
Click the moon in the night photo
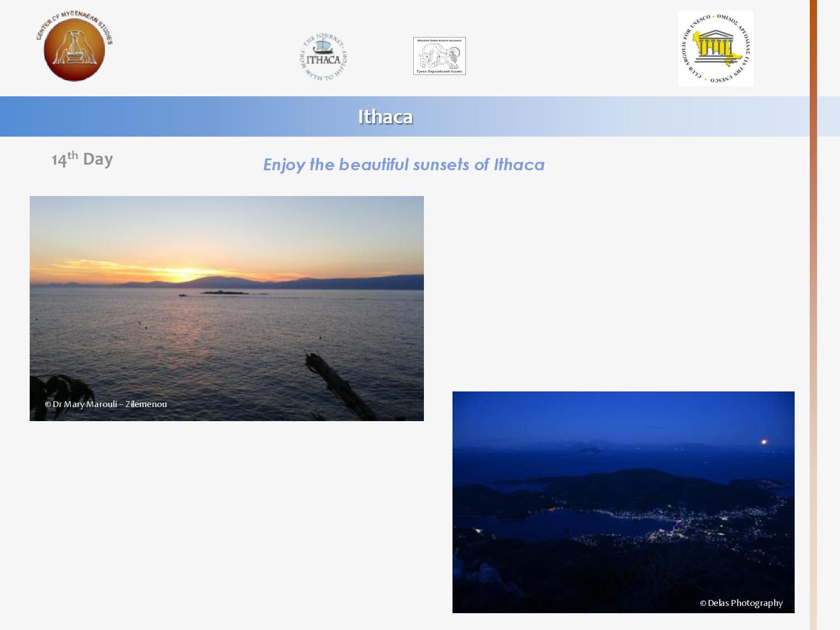(x=764, y=442)
